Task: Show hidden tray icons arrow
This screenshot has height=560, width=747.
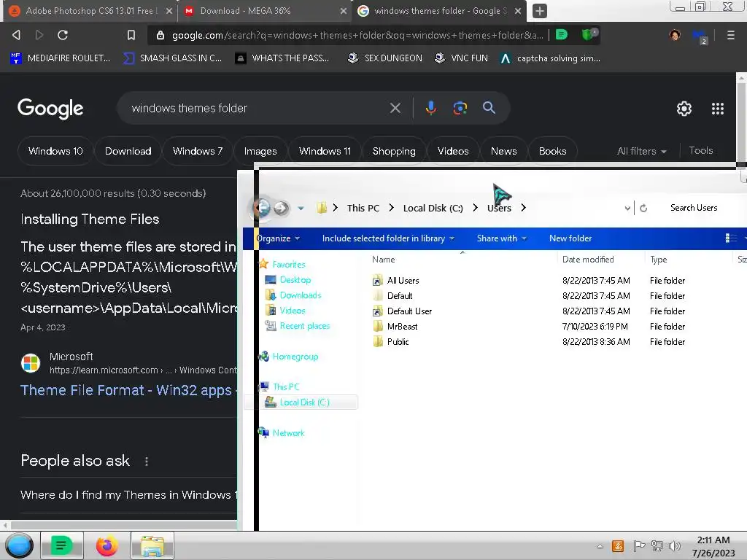Action: tap(600, 546)
